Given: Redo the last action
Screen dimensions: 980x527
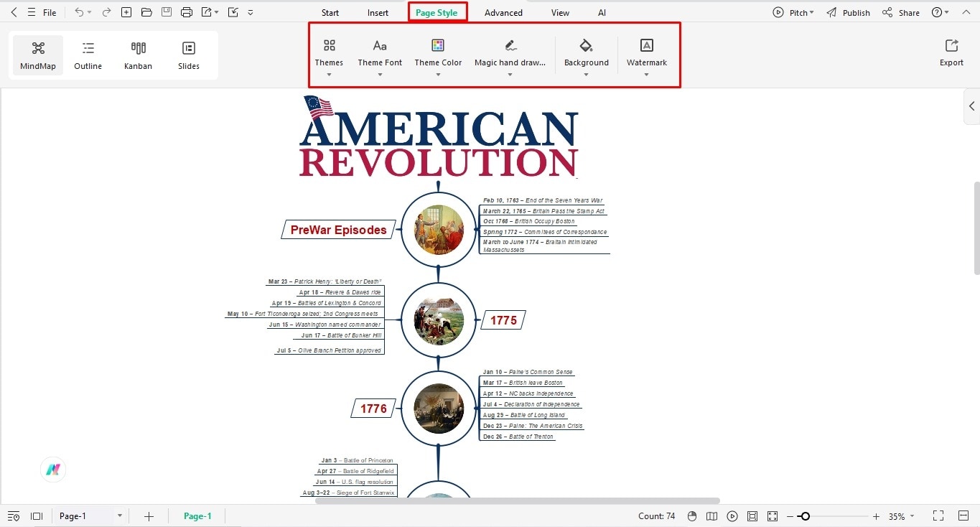Looking at the screenshot, I should tap(106, 12).
